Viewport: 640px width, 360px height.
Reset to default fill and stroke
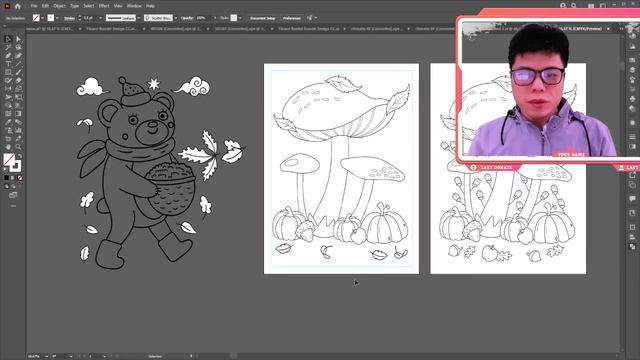6,169
